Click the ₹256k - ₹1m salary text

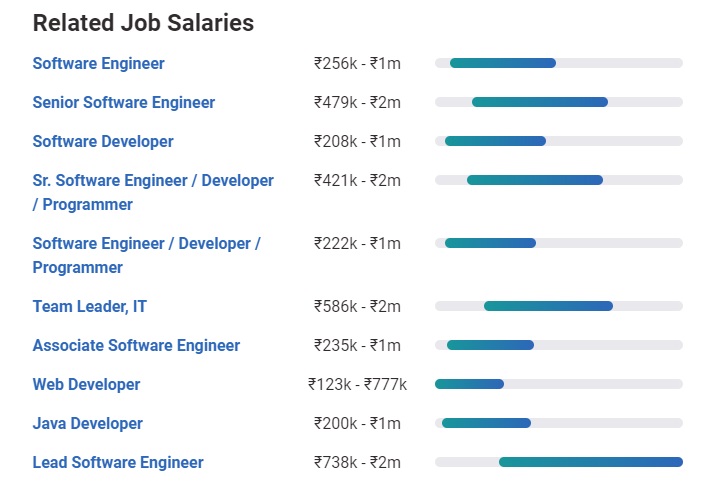[357, 63]
